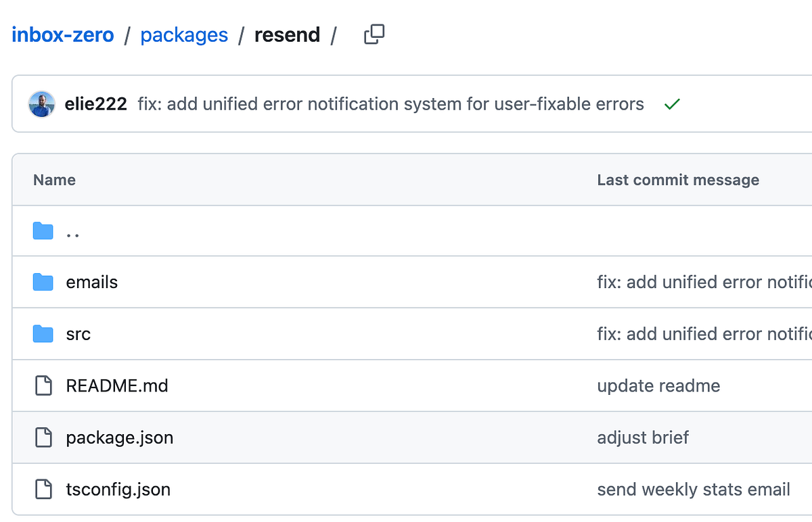The image size is (812, 522).
Task: Click elie222's avatar image
Action: pyautogui.click(x=42, y=104)
